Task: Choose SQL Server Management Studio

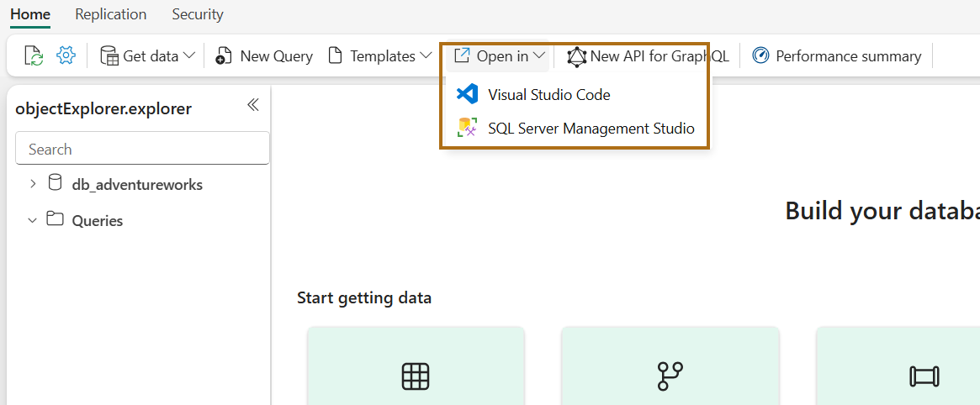Action: click(x=575, y=129)
